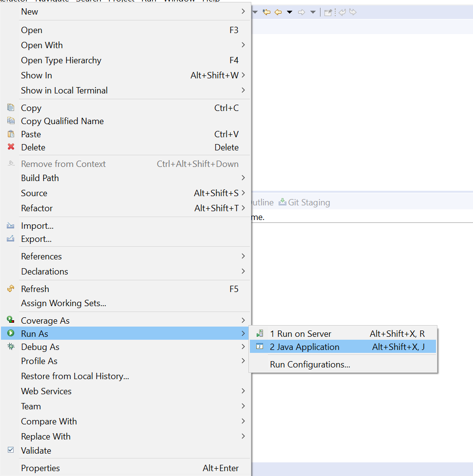Expand the Team submenu chevron

243,406
